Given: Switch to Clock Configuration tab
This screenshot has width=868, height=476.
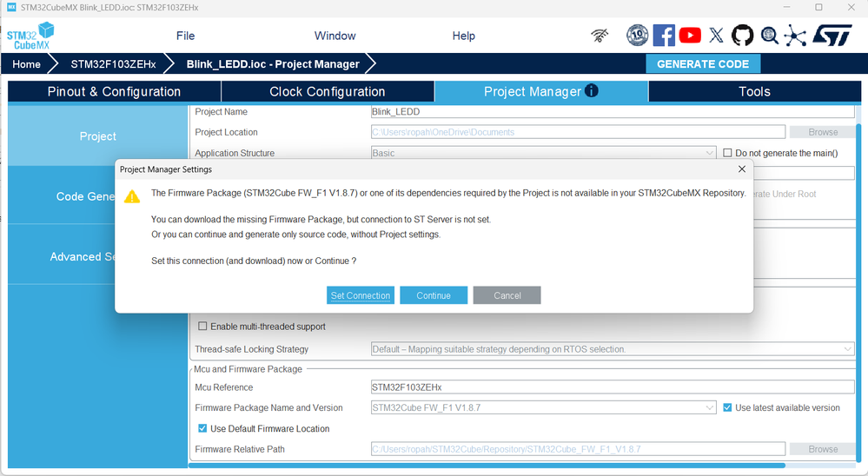Looking at the screenshot, I should pos(328,91).
